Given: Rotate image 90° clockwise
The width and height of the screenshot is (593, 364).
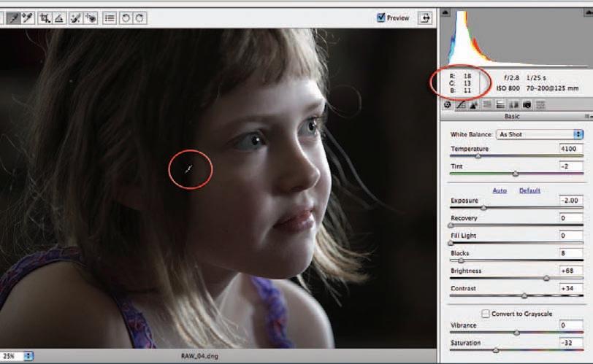Looking at the screenshot, I should click(139, 18).
